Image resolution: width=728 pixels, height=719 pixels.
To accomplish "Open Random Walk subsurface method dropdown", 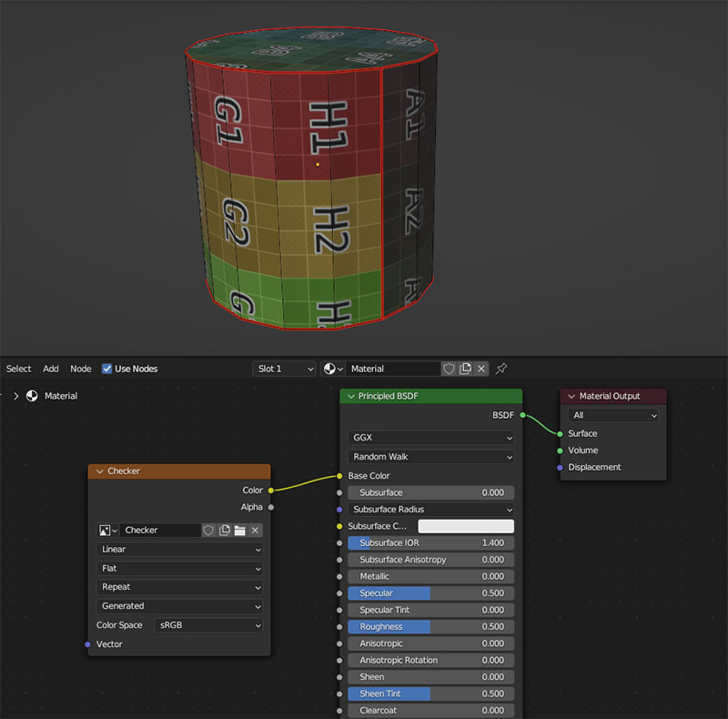I will pos(430,457).
